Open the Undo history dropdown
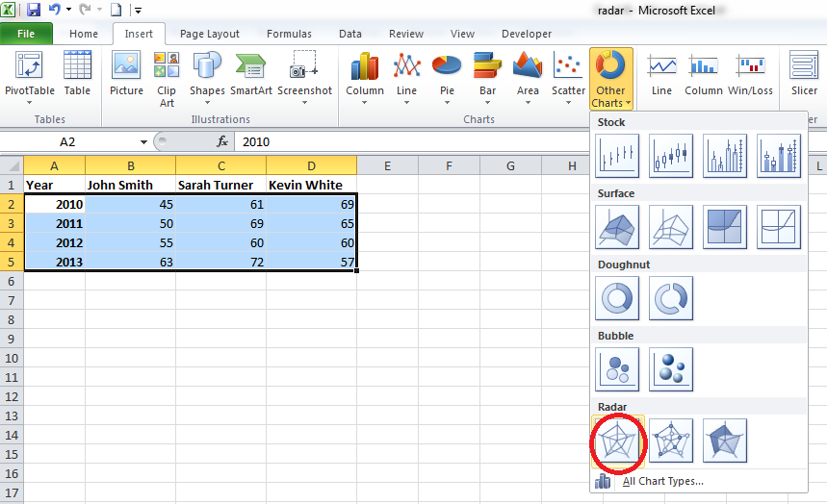The image size is (827, 504). pos(68,10)
